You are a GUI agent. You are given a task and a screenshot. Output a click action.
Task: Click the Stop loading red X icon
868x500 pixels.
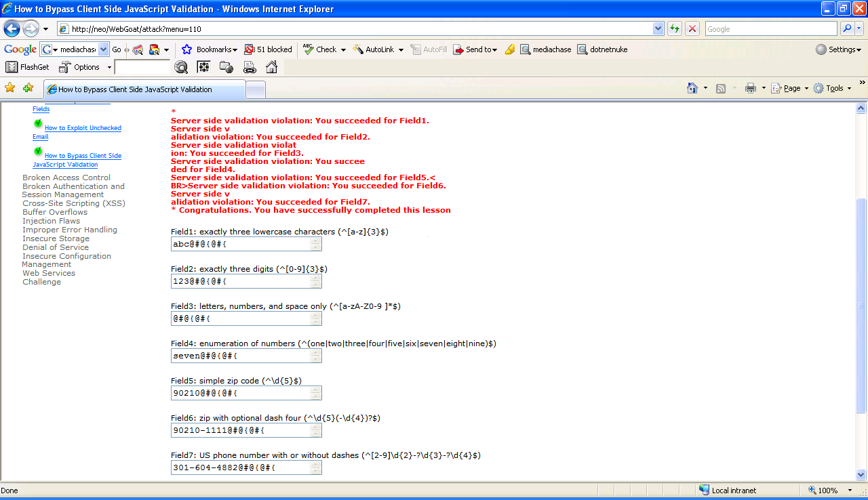692,29
